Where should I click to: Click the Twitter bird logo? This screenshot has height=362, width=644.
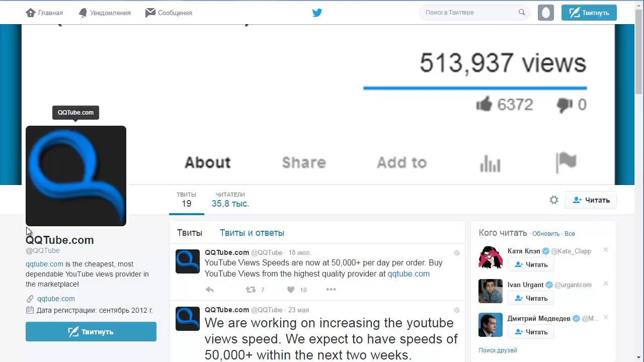(317, 13)
